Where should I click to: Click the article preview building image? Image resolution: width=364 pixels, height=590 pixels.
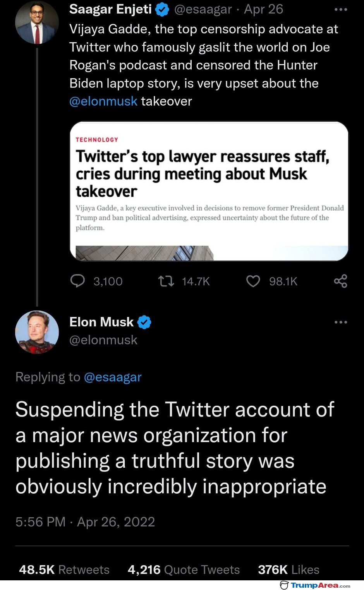(209, 253)
